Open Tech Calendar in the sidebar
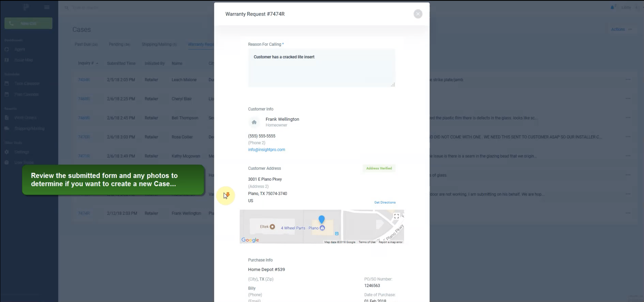Viewport: 644px width, 302px height. point(27,84)
